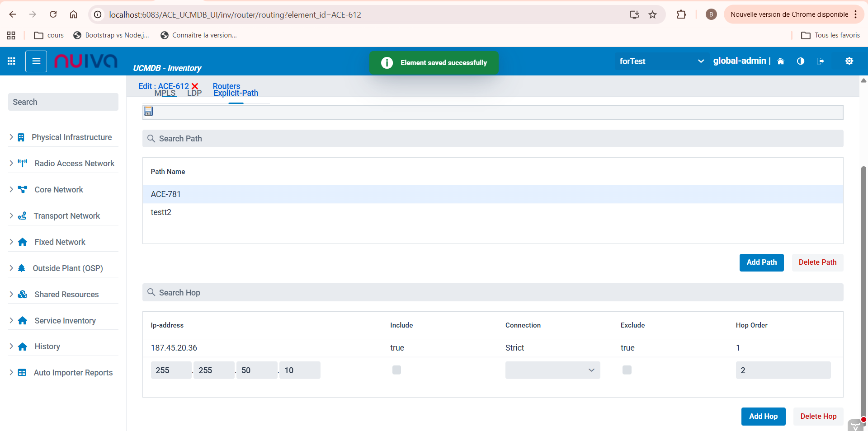This screenshot has height=431, width=868.
Task: Select the Explicit-Path tab
Action: pos(236,94)
